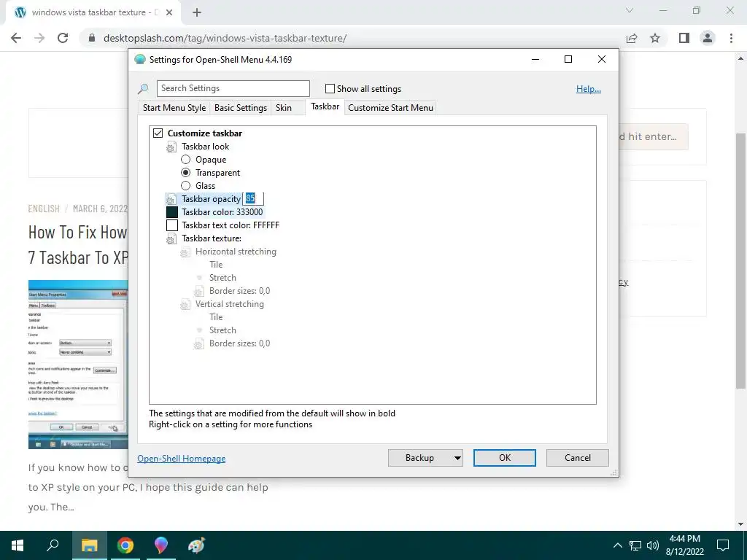
Task: Bookmark this page with the star icon
Action: [x=655, y=38]
